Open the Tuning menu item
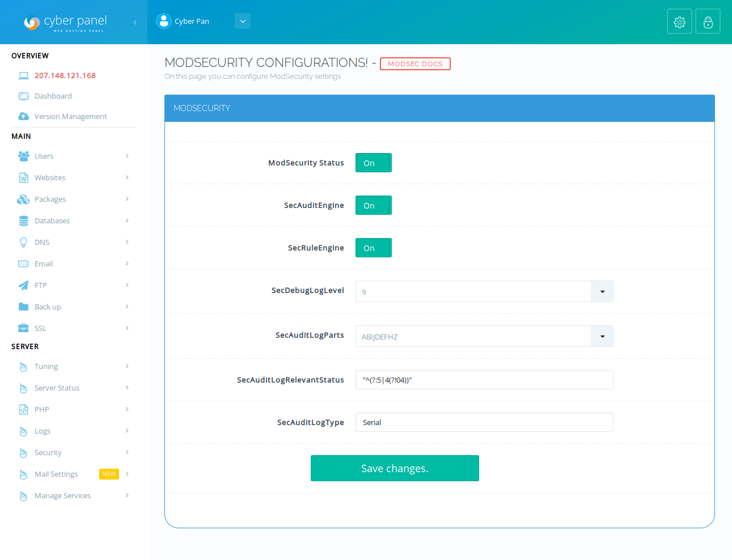This screenshot has height=560, width=732. (74, 367)
